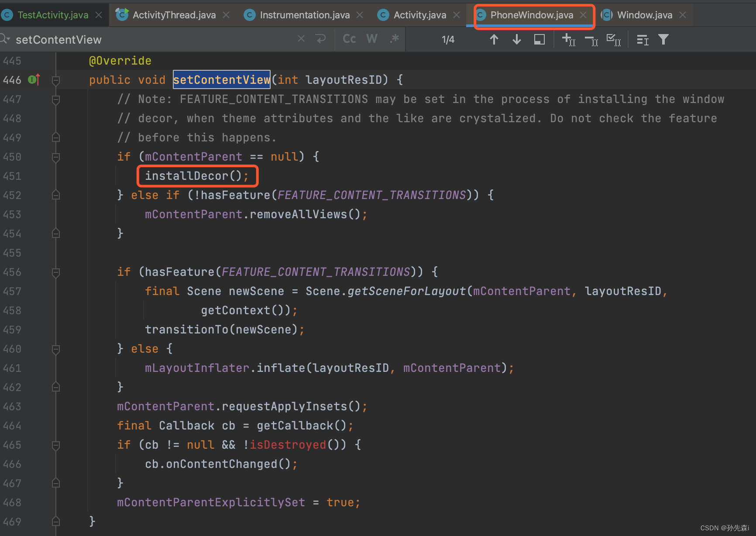This screenshot has width=756, height=536.
Task: Unselect occurrence icon in the search bar
Action: pyautogui.click(x=591, y=41)
